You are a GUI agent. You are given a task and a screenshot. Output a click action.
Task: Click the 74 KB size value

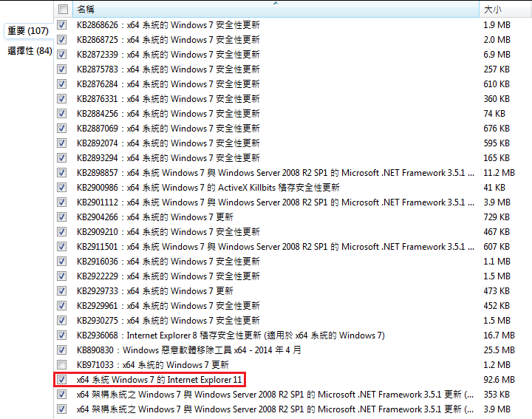(x=494, y=113)
